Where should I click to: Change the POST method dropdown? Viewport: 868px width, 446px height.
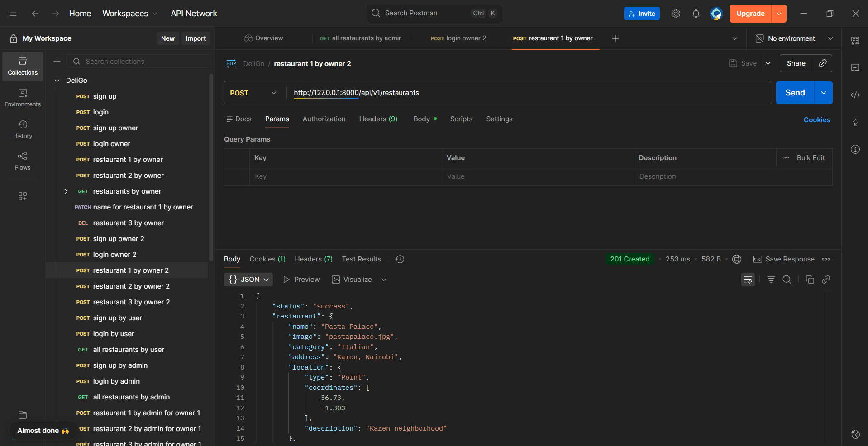point(253,93)
